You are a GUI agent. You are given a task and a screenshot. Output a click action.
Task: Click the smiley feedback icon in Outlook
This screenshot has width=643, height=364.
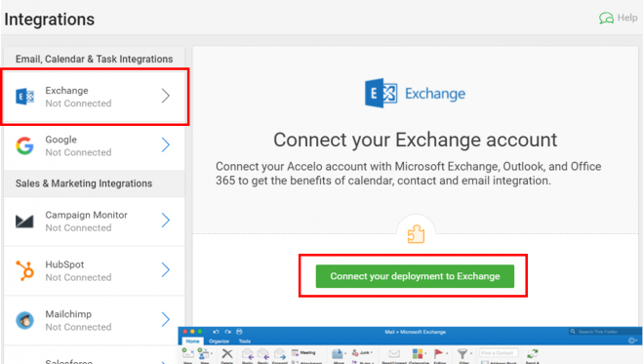click(x=632, y=341)
